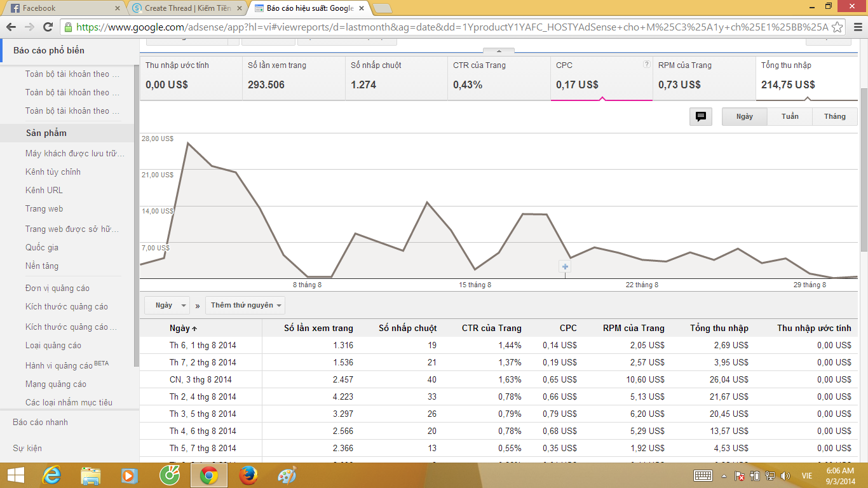868x488 pixels.
Task: Click the row date 'Th 6, 1 thg 8 2014'
Action: click(x=203, y=345)
